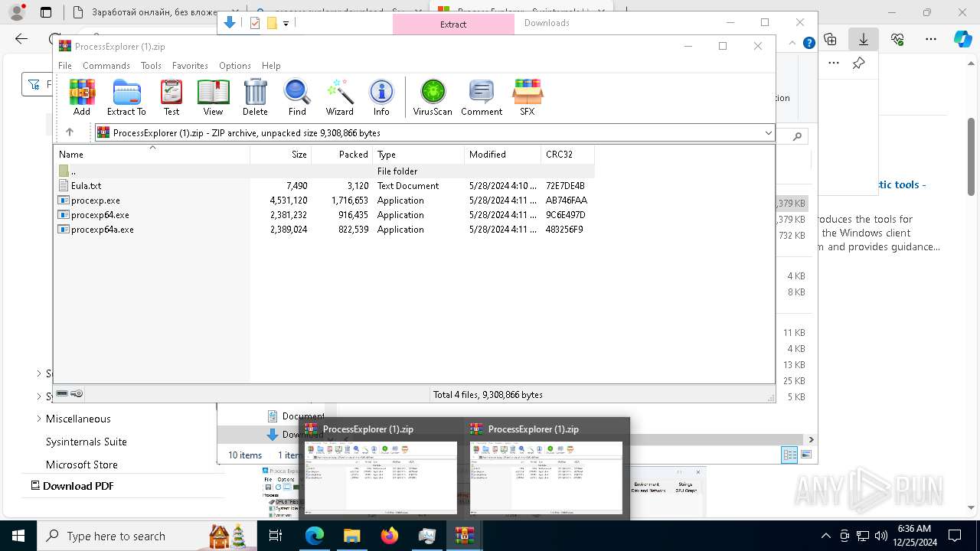Create SFX self-extracting archive

point(528,97)
